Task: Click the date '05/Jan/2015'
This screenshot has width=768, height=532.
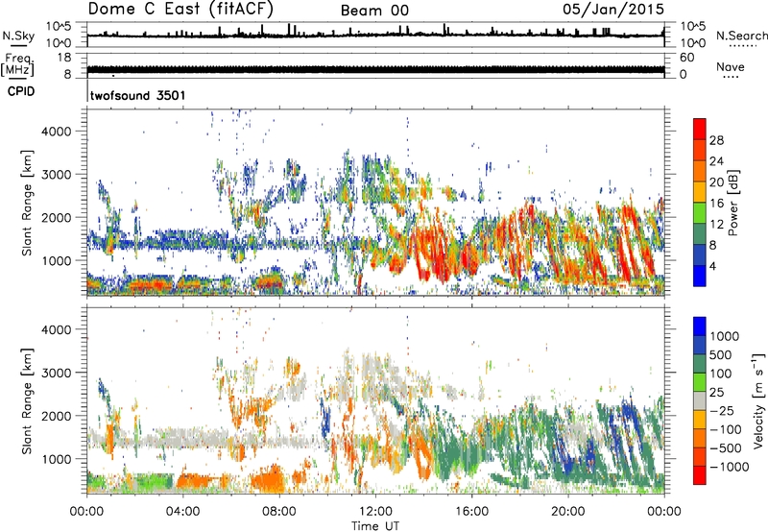Action: 613,9
